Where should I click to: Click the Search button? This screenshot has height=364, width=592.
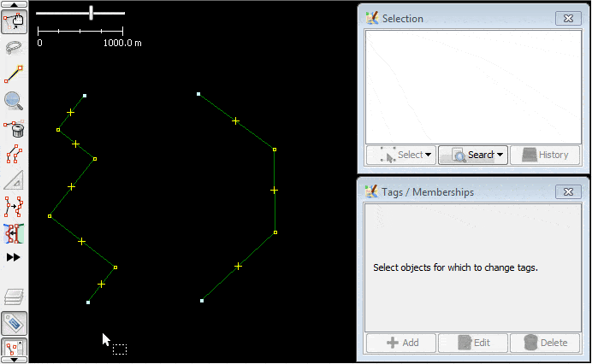point(473,155)
